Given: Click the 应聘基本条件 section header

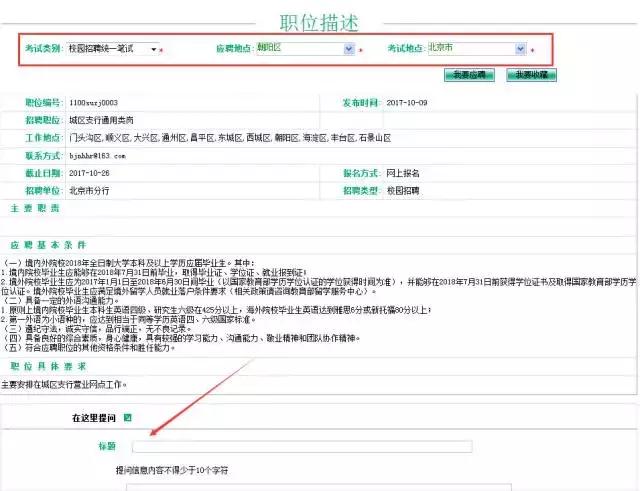Looking at the screenshot, I should tap(48, 245).
